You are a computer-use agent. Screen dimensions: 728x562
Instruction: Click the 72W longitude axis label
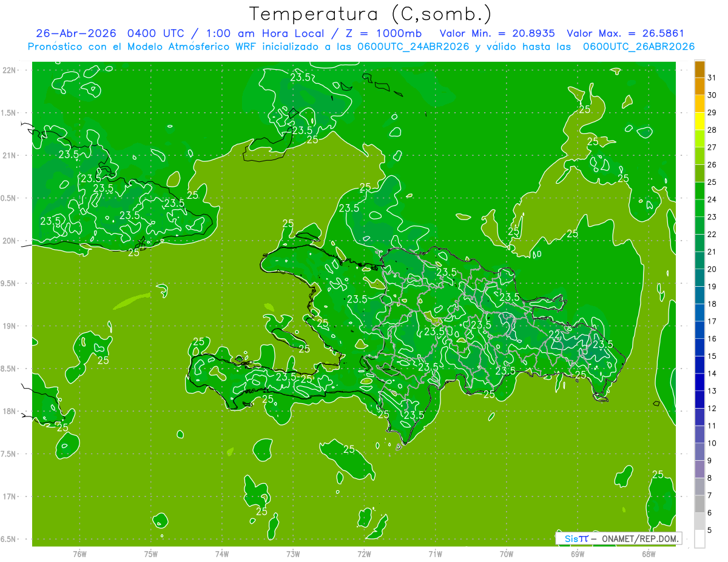point(364,554)
